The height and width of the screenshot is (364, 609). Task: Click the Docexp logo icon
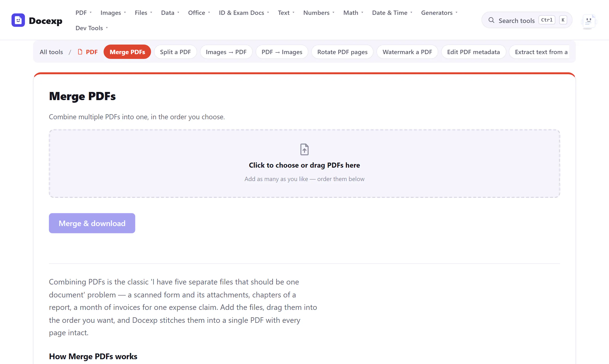pyautogui.click(x=18, y=20)
